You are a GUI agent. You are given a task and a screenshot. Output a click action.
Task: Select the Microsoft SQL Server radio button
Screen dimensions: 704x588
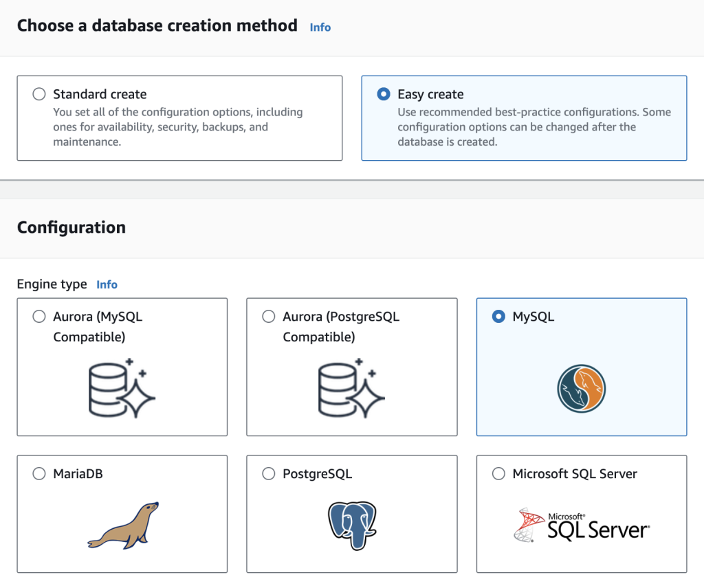(x=498, y=473)
